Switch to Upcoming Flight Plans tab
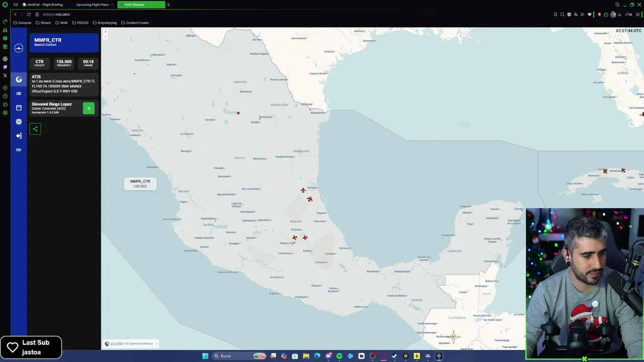The width and height of the screenshot is (644, 362). point(93,5)
